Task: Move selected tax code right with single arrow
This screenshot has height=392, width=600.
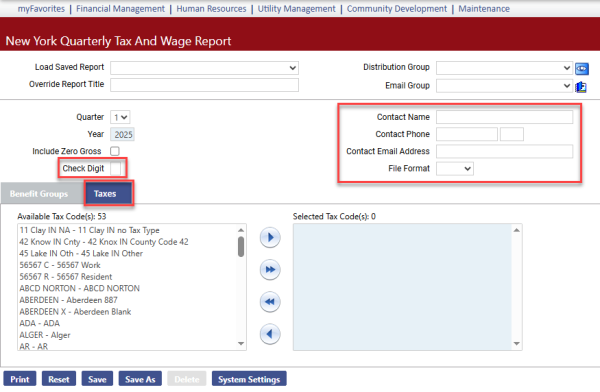Action: tap(270, 238)
